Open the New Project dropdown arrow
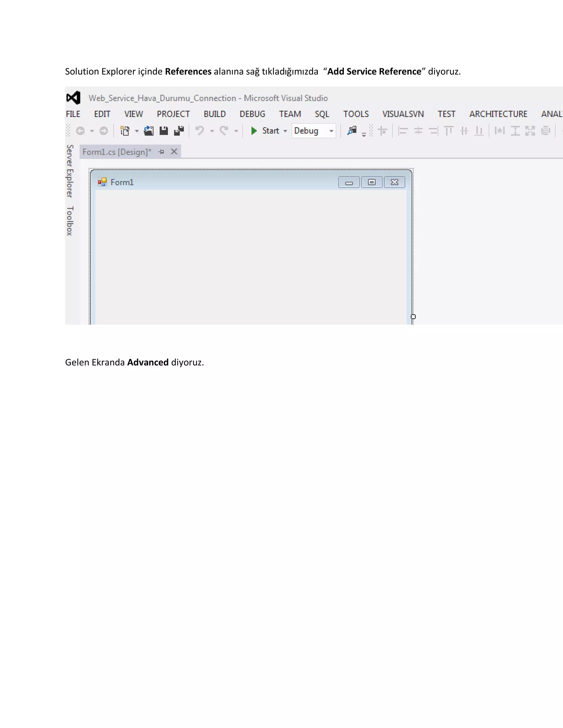 pos(136,131)
